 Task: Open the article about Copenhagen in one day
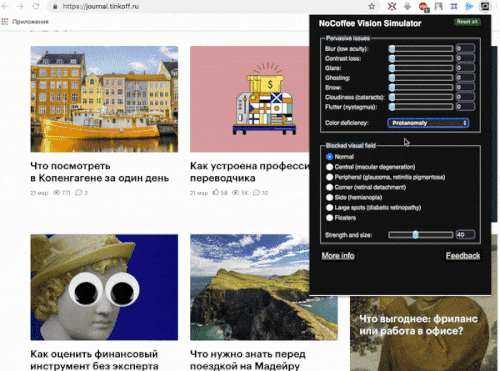[x=99, y=172]
